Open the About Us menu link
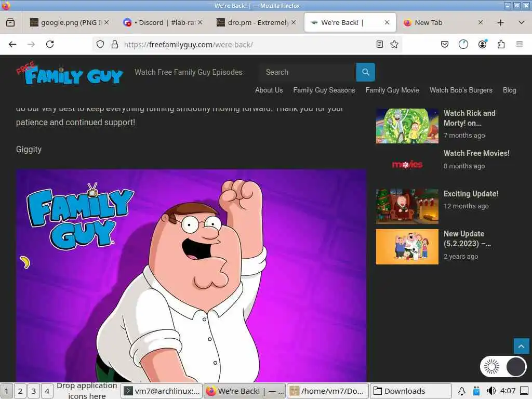The width and height of the screenshot is (532, 399). pyautogui.click(x=269, y=90)
